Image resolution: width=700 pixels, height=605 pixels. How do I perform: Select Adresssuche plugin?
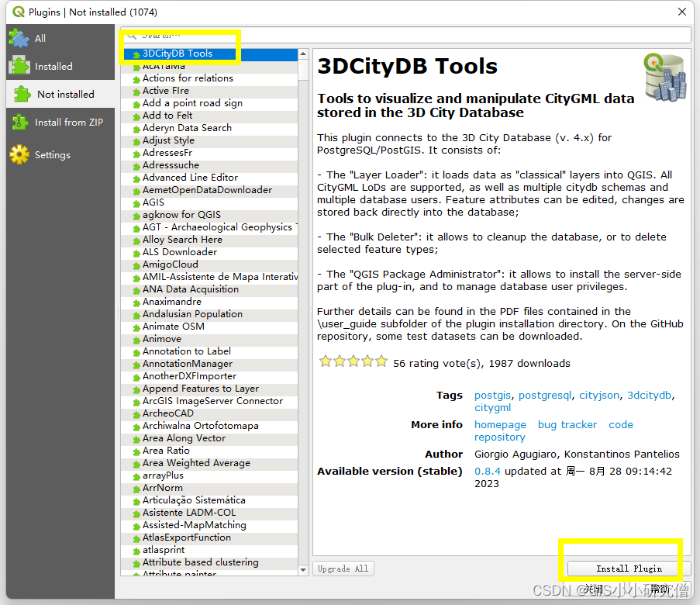click(209, 165)
